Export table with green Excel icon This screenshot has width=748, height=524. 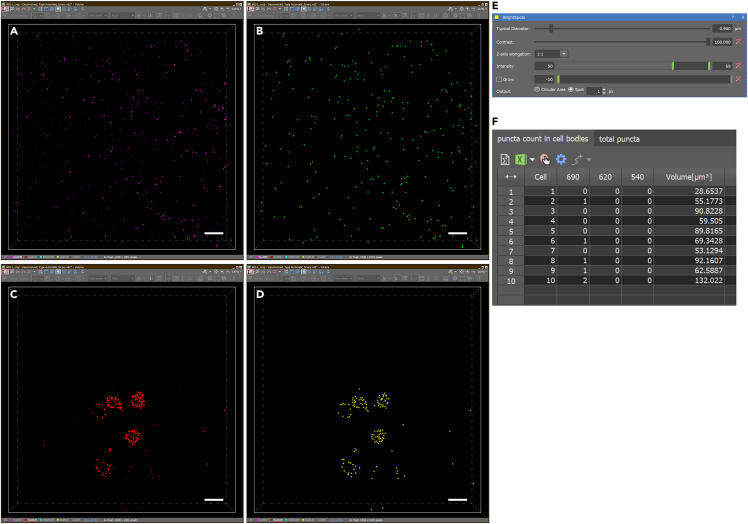tap(520, 159)
